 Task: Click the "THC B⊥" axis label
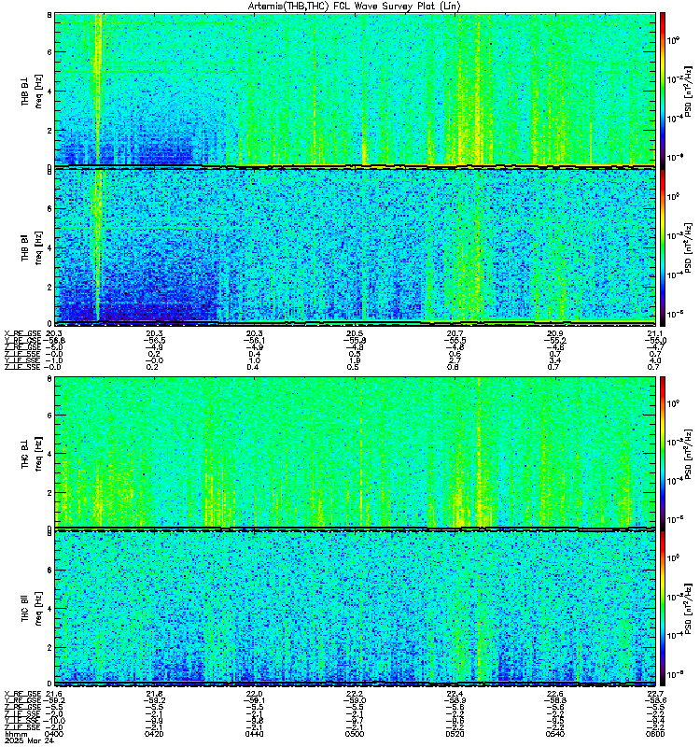tap(25, 453)
